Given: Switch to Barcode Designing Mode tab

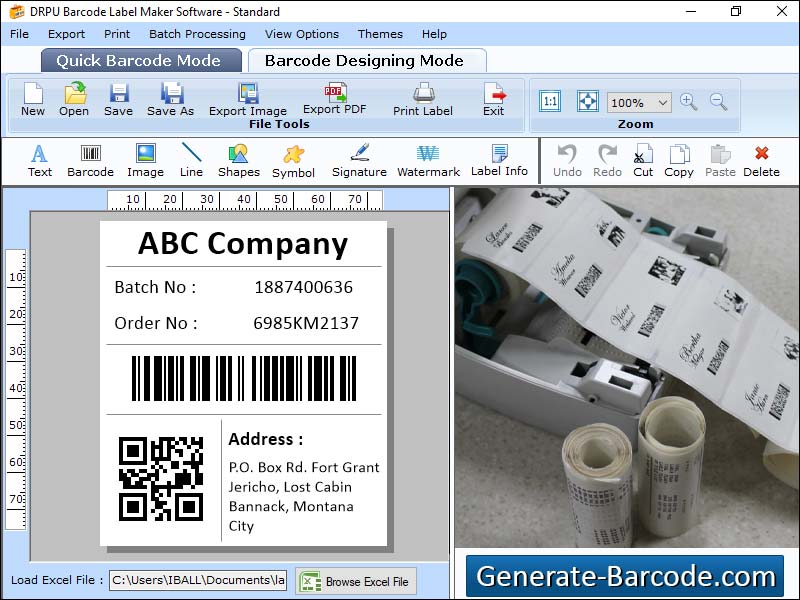Looking at the screenshot, I should 367,60.
